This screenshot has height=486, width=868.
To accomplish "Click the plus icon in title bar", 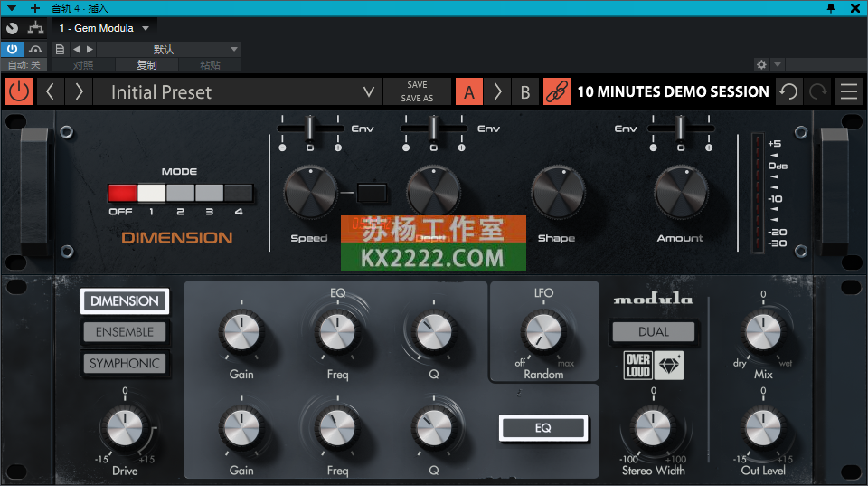I will [35, 8].
